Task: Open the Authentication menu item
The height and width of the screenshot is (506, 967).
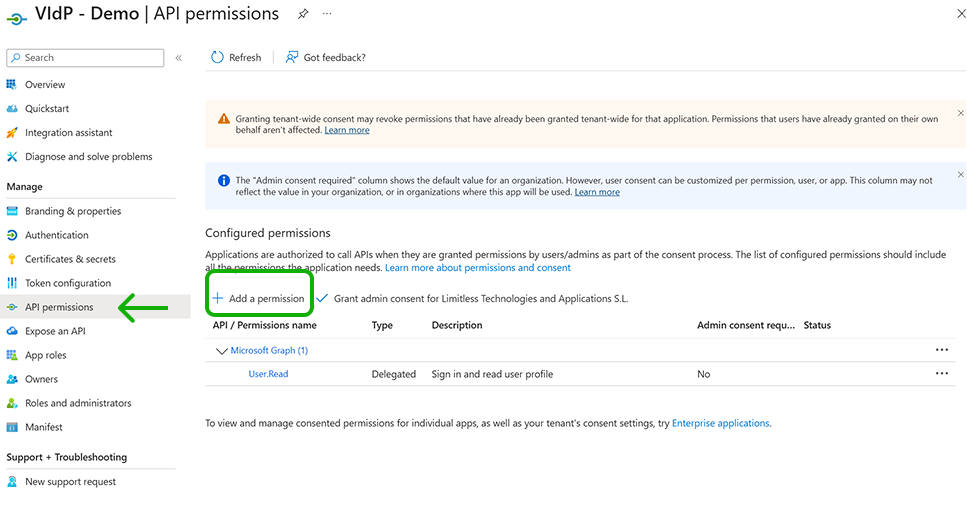Action: click(56, 235)
